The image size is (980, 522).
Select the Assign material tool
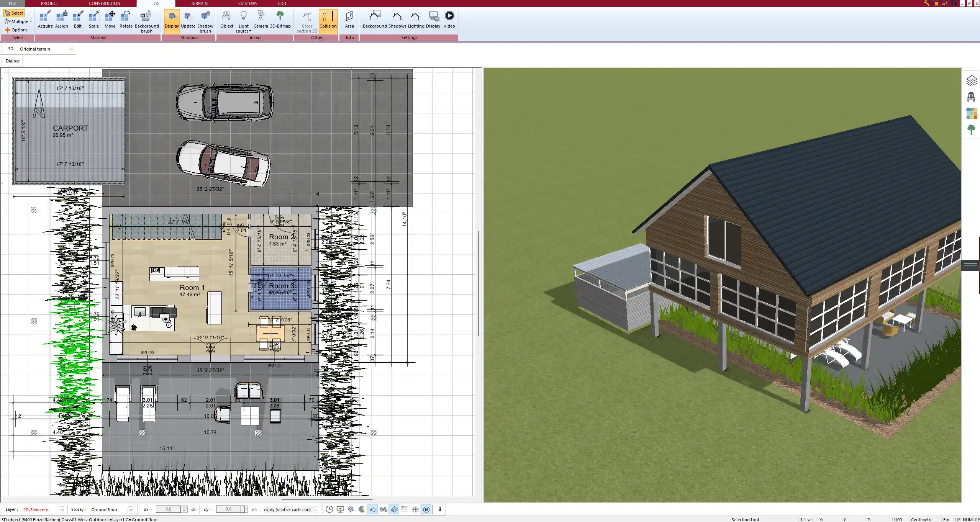point(61,19)
